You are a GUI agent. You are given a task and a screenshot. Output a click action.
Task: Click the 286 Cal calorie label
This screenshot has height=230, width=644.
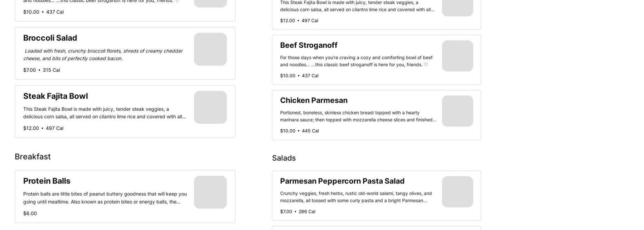coord(307,212)
